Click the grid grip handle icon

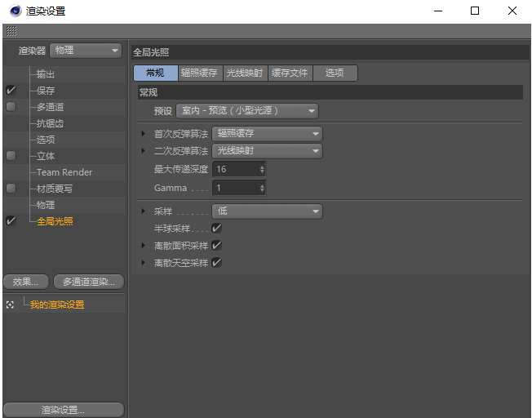pos(11,31)
